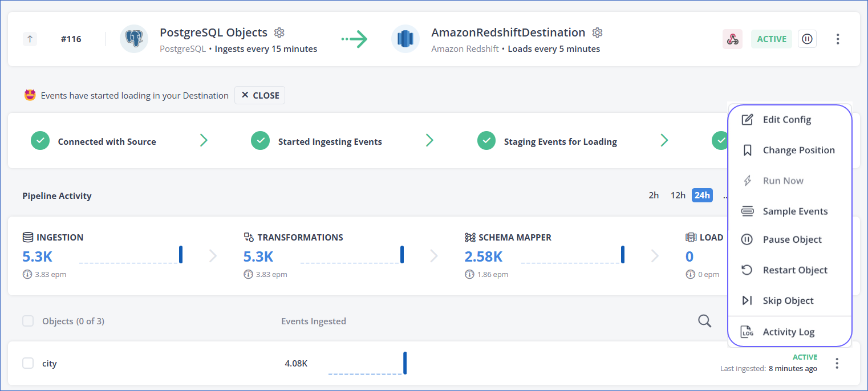Select 2h pipeline activity range

tap(654, 195)
